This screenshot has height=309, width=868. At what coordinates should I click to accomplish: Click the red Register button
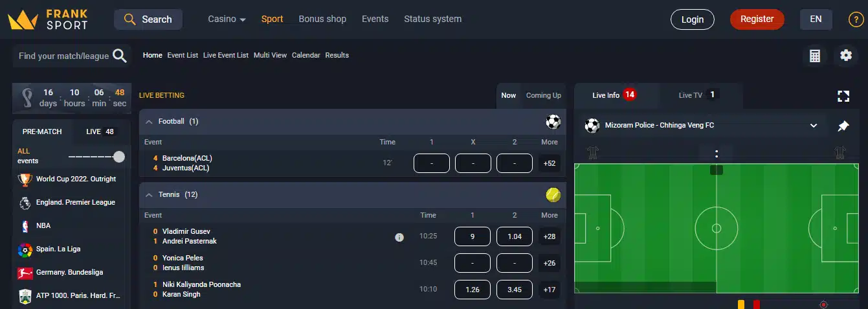coord(757,19)
